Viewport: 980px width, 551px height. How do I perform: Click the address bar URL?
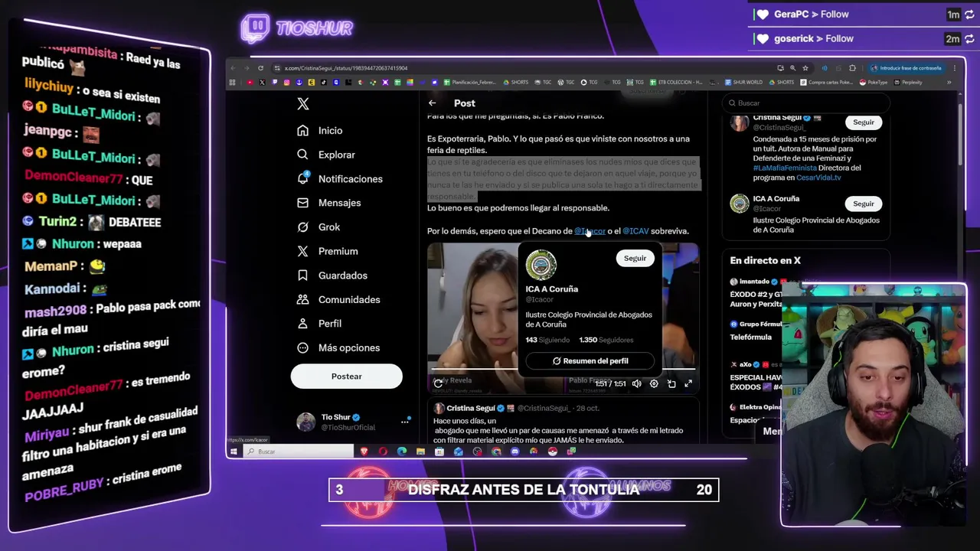(346, 68)
